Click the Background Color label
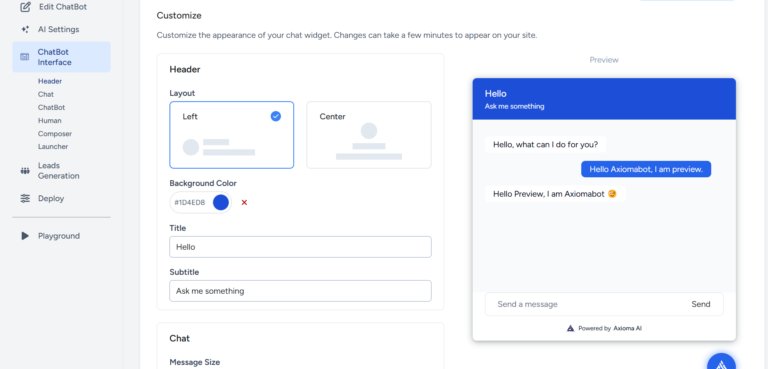Screen dimensions: 768x369 click(x=203, y=183)
